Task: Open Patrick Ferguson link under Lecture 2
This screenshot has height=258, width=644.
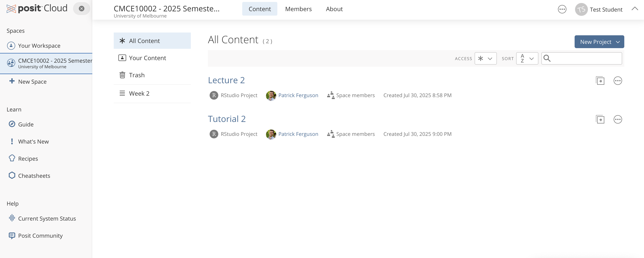Action: pos(298,95)
